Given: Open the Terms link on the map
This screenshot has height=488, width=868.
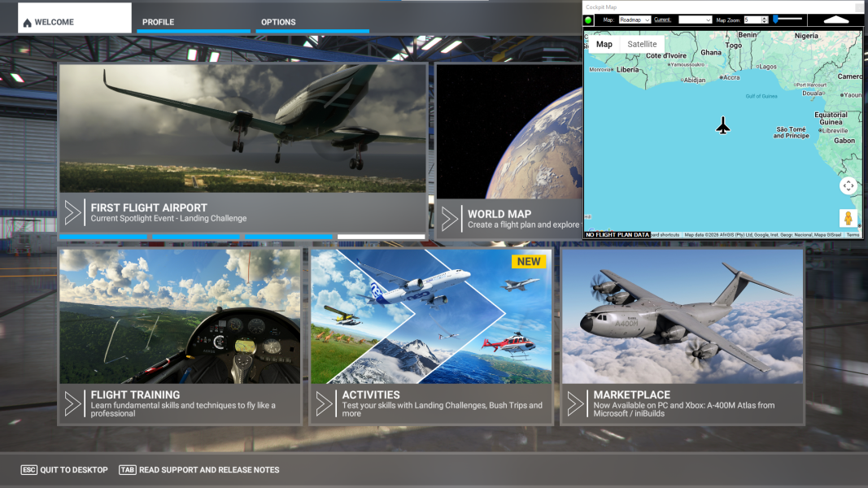Looking at the screenshot, I should pyautogui.click(x=853, y=235).
